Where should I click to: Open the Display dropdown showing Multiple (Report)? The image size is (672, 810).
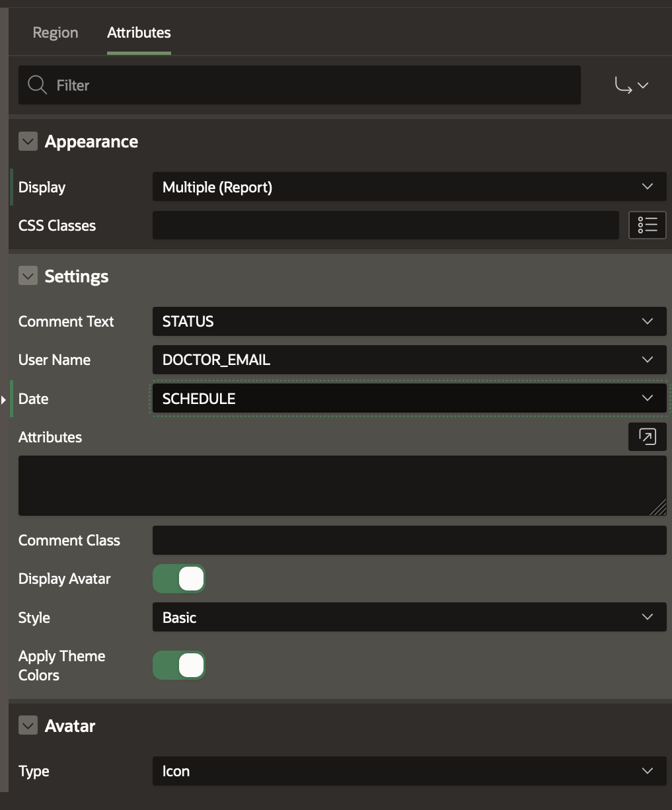409,187
